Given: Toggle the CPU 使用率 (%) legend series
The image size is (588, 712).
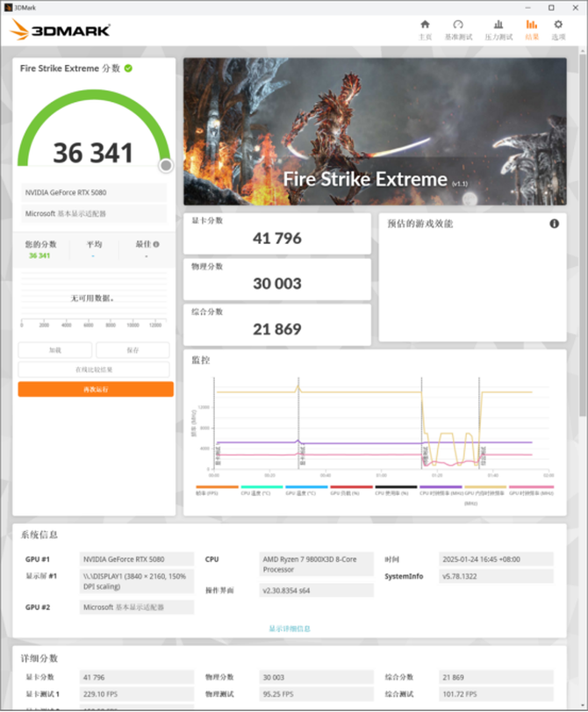Looking at the screenshot, I should tap(396, 491).
